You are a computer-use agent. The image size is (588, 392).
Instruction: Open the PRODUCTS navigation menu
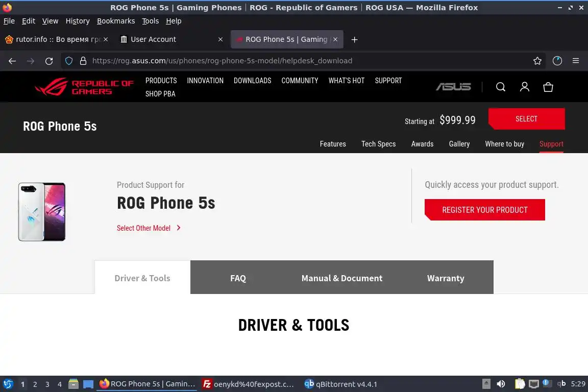[161, 81]
